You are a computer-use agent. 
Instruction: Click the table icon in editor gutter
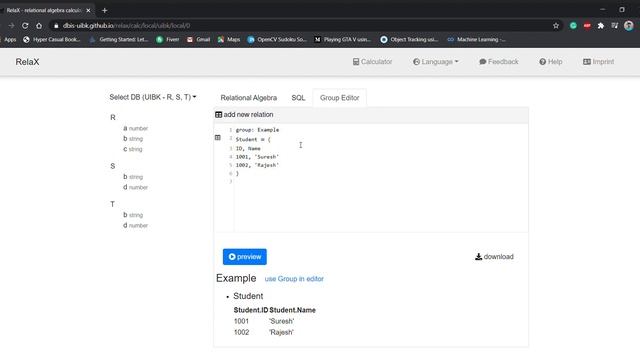[218, 138]
